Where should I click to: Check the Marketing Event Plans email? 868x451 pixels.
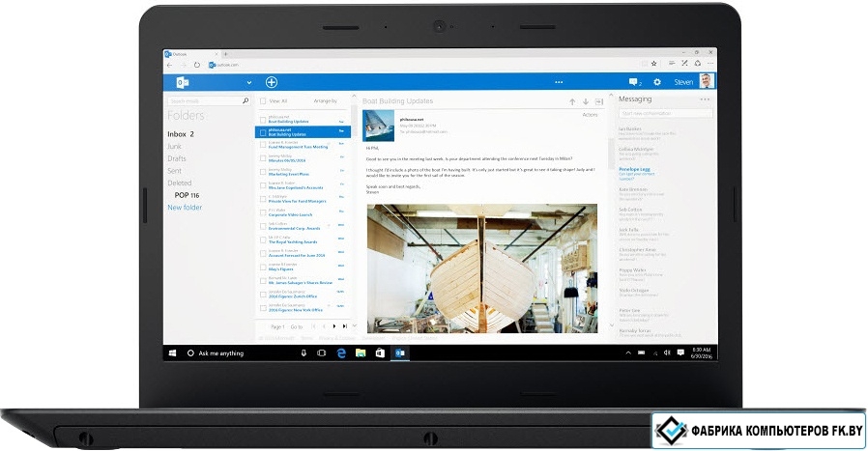tap(263, 172)
